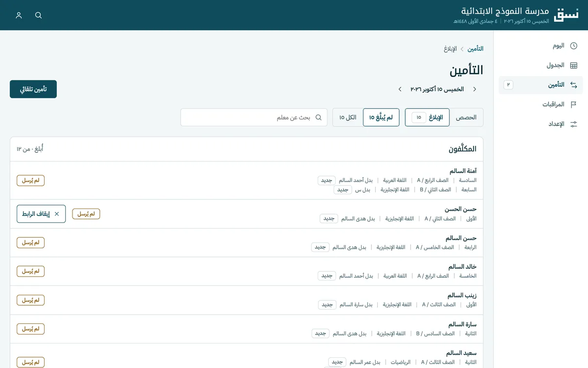The image size is (588, 368).
Task: Open the search icon in header
Action: point(39,15)
